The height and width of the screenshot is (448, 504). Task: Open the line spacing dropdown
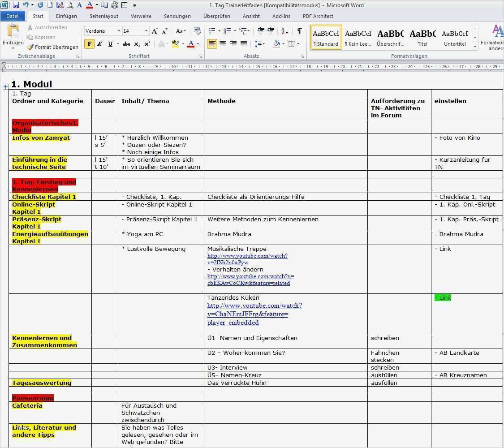(260, 44)
